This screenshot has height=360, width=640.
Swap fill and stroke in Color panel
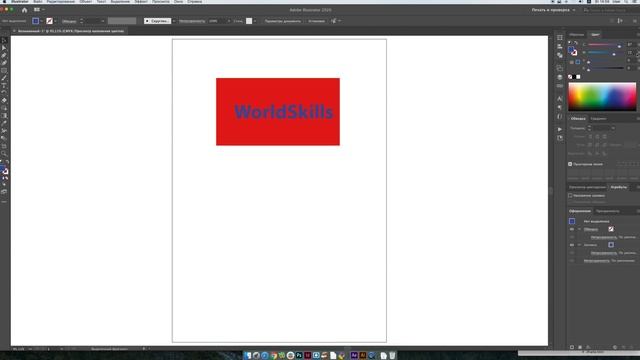point(576,42)
